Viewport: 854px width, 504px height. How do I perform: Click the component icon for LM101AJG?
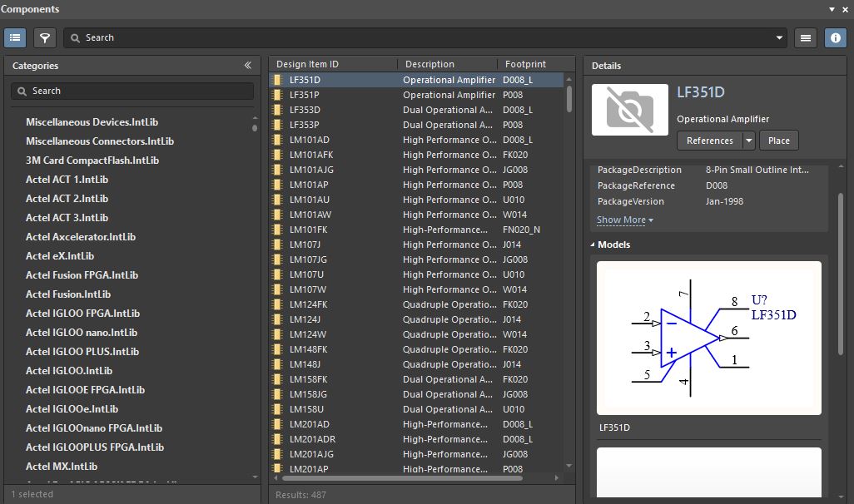[x=277, y=170]
